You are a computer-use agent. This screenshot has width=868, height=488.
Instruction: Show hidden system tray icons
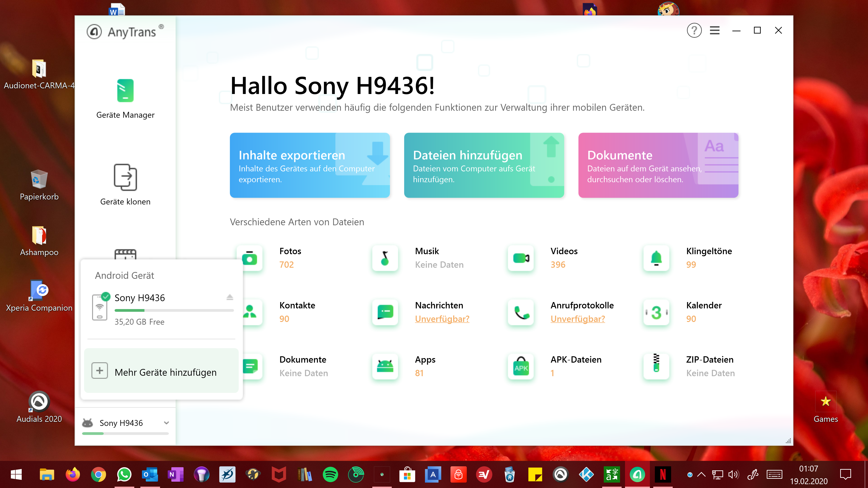701,475
